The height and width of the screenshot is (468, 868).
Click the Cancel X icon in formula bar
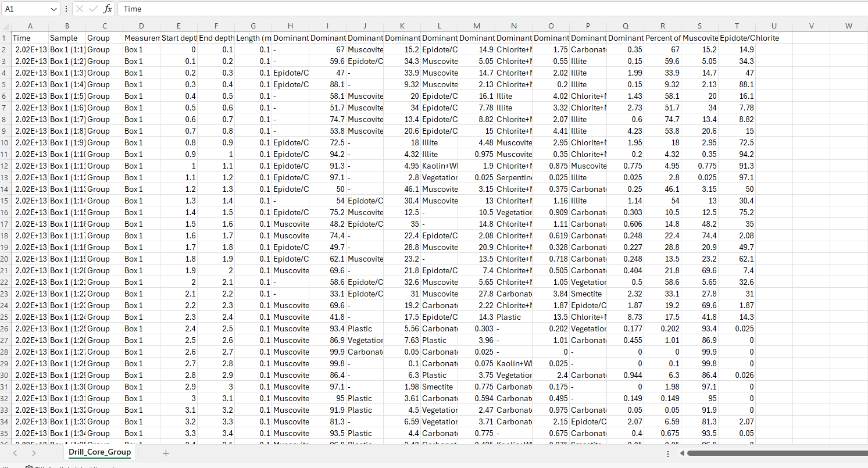click(x=80, y=9)
